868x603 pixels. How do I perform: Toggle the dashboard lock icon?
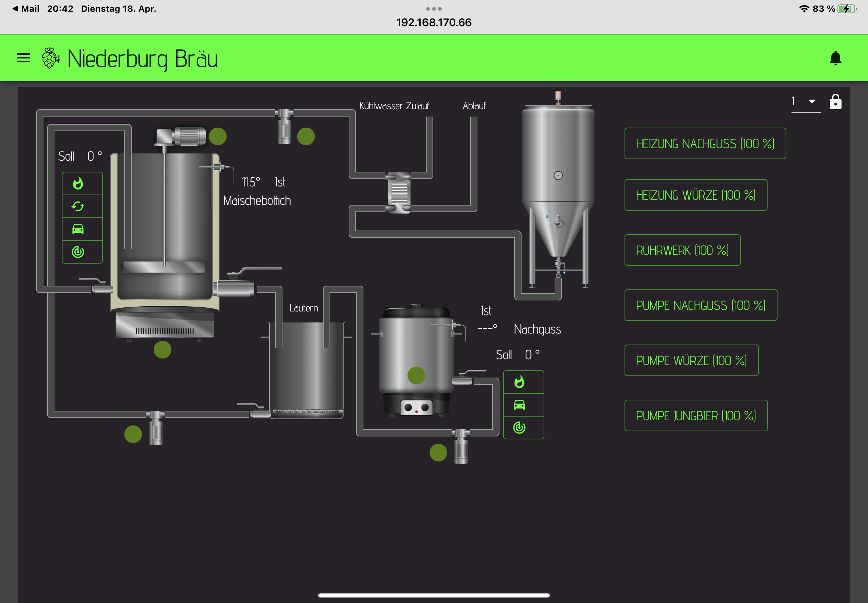click(x=835, y=101)
